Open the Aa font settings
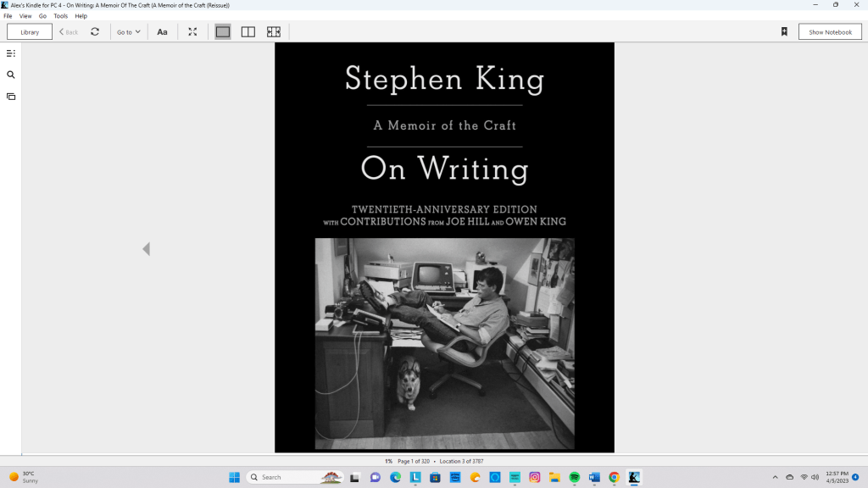Image resolution: width=868 pixels, height=488 pixels. (x=162, y=31)
